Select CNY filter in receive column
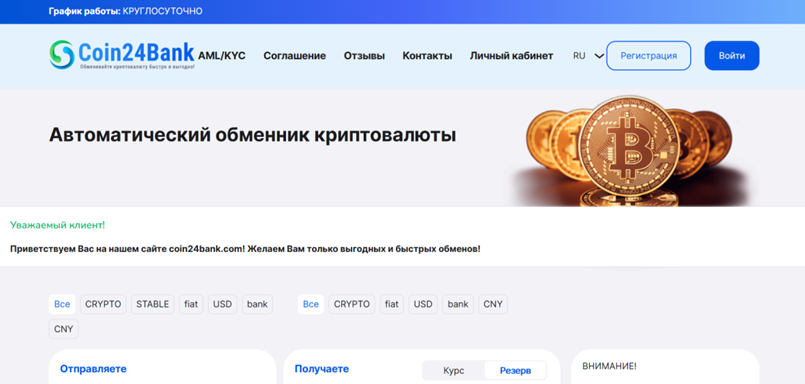The image size is (805, 384). point(493,304)
